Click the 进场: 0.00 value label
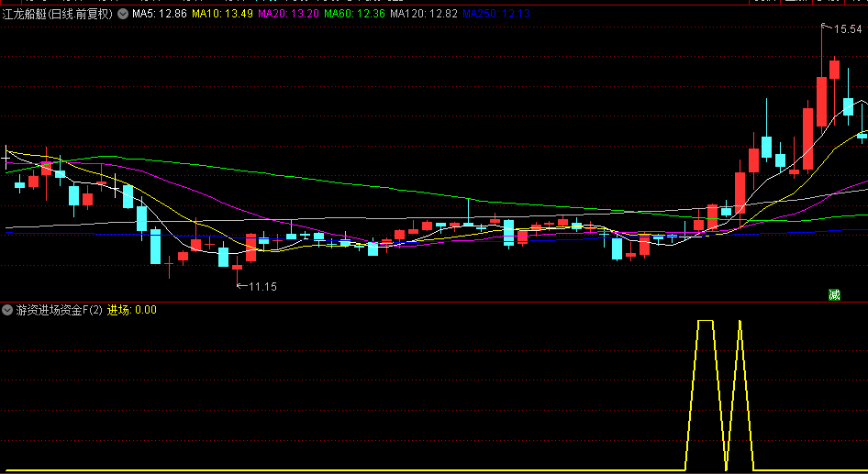This screenshot has height=474, width=868. coord(132,310)
